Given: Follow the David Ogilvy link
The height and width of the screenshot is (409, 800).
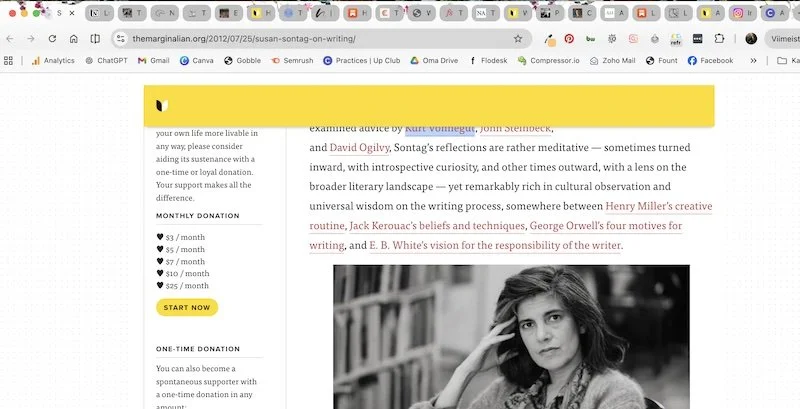Looking at the screenshot, I should click(x=359, y=148).
